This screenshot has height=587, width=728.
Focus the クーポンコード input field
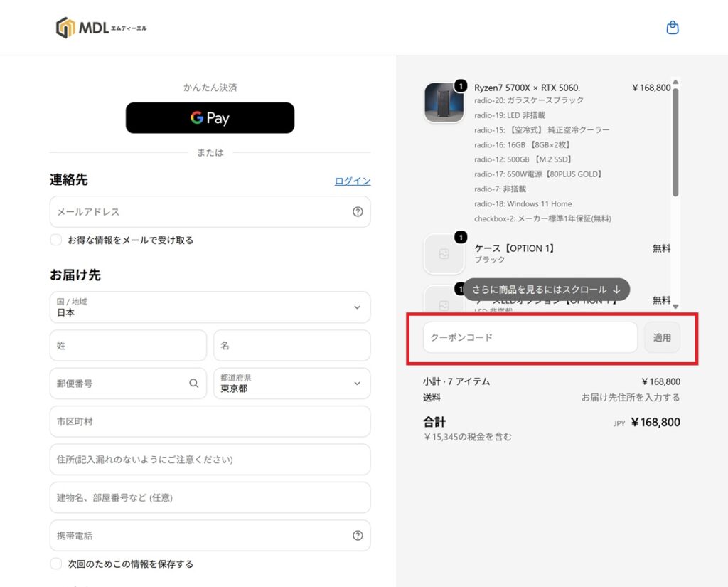click(x=530, y=337)
